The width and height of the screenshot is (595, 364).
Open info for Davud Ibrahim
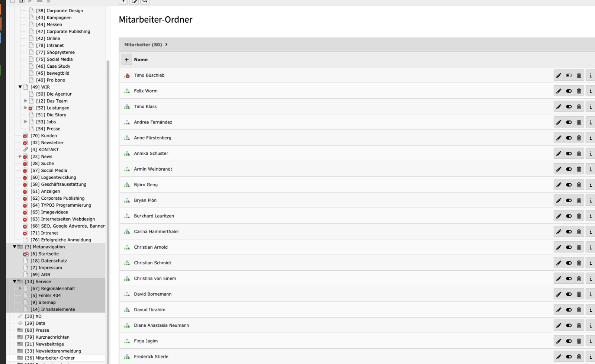tap(590, 310)
